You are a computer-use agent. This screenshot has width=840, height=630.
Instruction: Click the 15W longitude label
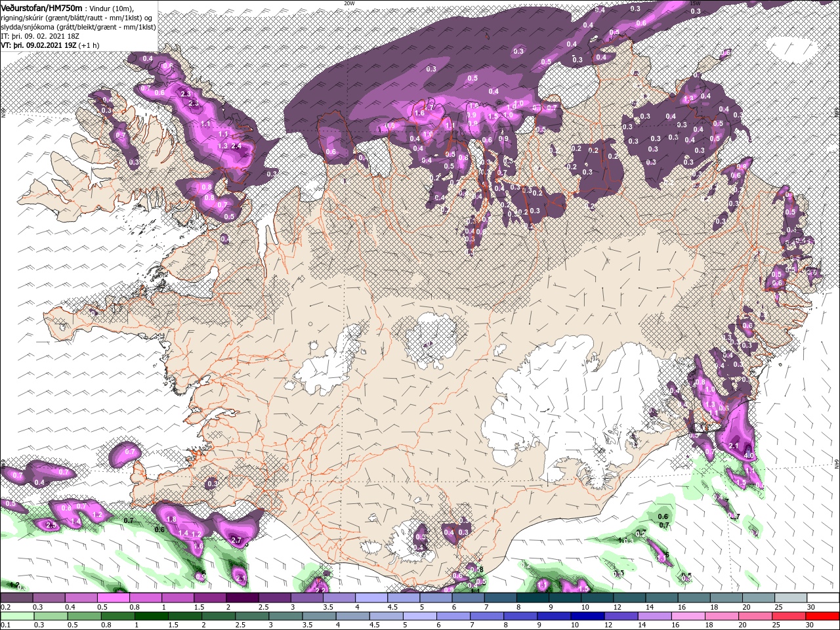[695, 3]
